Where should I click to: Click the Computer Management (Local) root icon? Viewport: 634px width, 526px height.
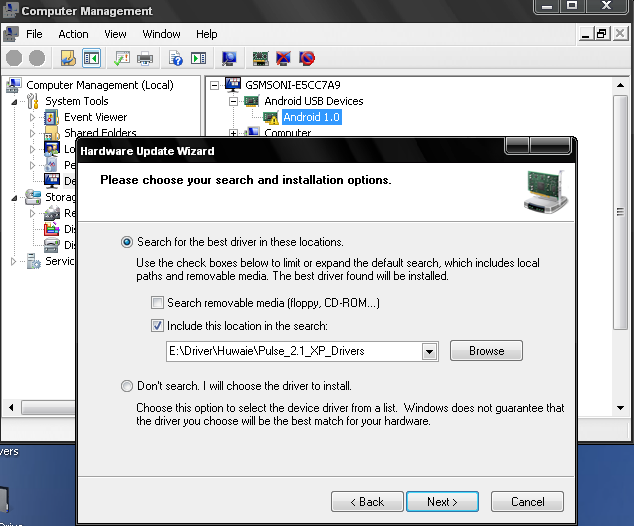pos(15,85)
